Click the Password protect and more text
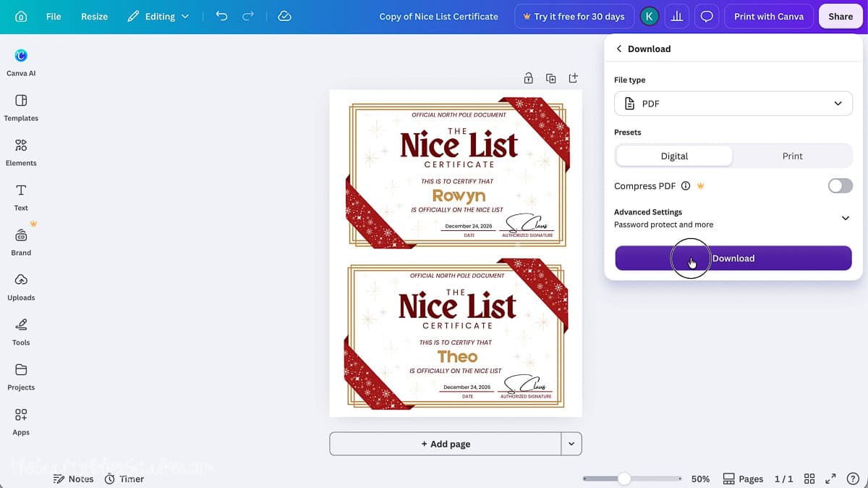 pyautogui.click(x=663, y=224)
